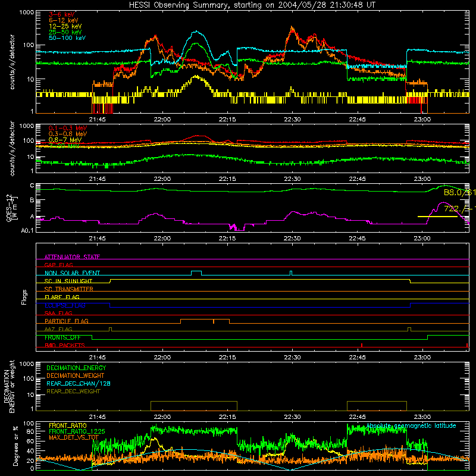Click the 22:15 tick under the Flags panel
Screen dimensions: 476x476
pos(227,358)
